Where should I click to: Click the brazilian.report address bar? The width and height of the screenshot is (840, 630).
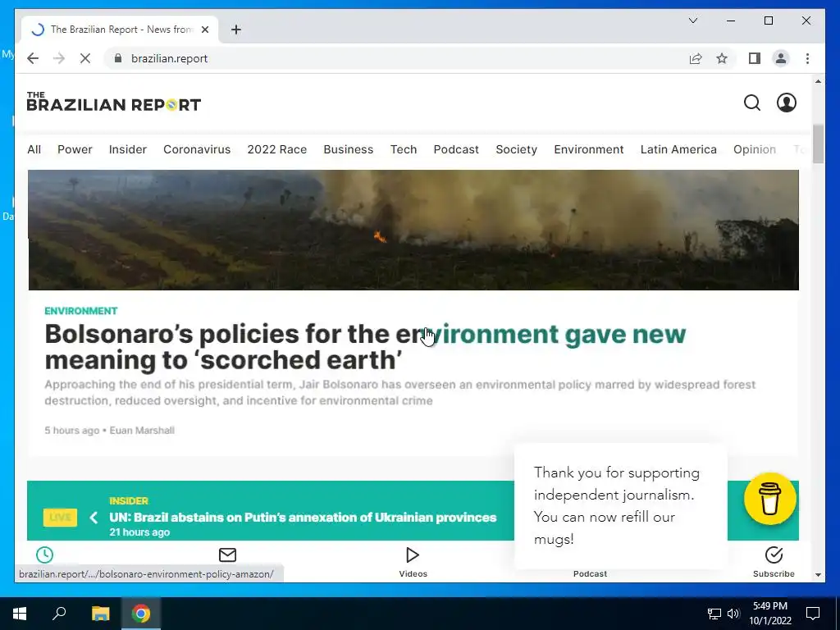(x=395, y=58)
